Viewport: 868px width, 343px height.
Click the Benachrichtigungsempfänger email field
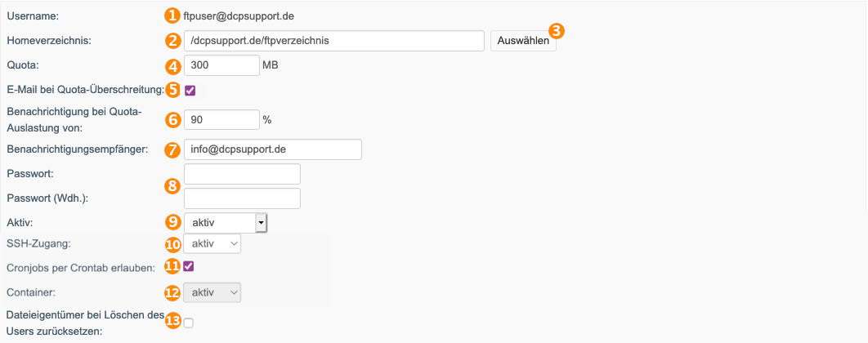272,149
